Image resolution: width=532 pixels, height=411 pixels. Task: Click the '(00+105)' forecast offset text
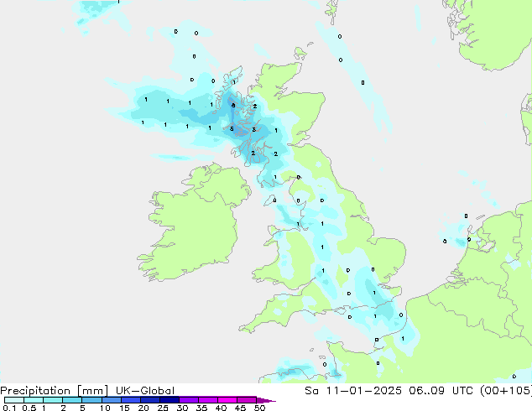(x=506, y=391)
